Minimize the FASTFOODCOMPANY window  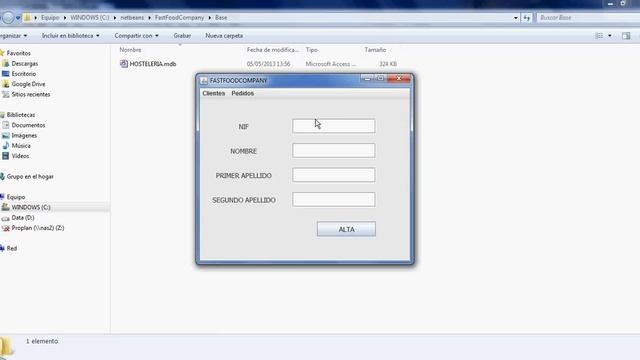coord(367,78)
